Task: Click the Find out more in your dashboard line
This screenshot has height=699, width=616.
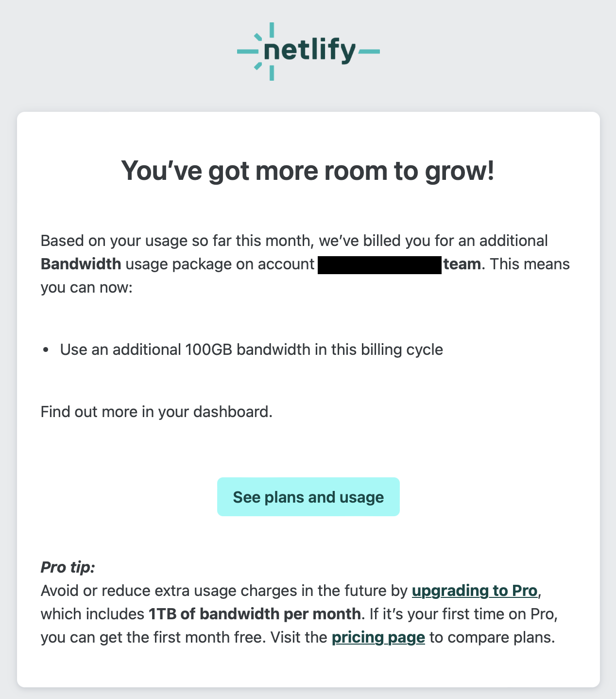Action: click(x=156, y=412)
